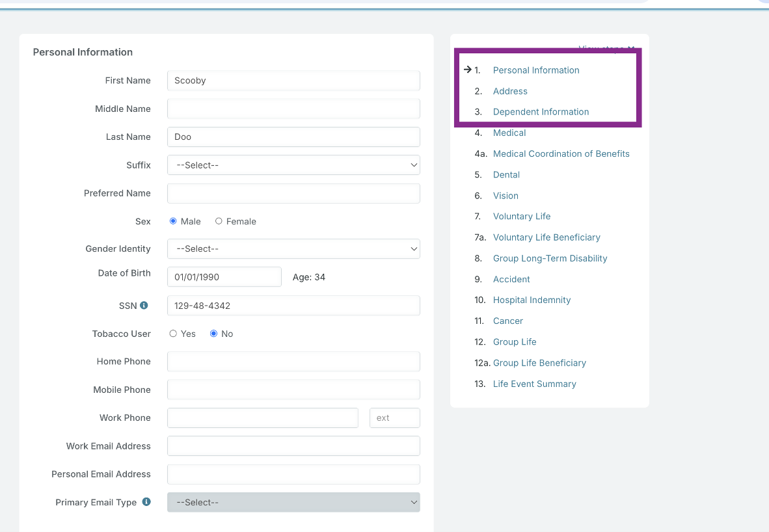Viewport: 769px width, 532px height.
Task: Open Medical Coordination of Benefits step
Action: point(561,154)
